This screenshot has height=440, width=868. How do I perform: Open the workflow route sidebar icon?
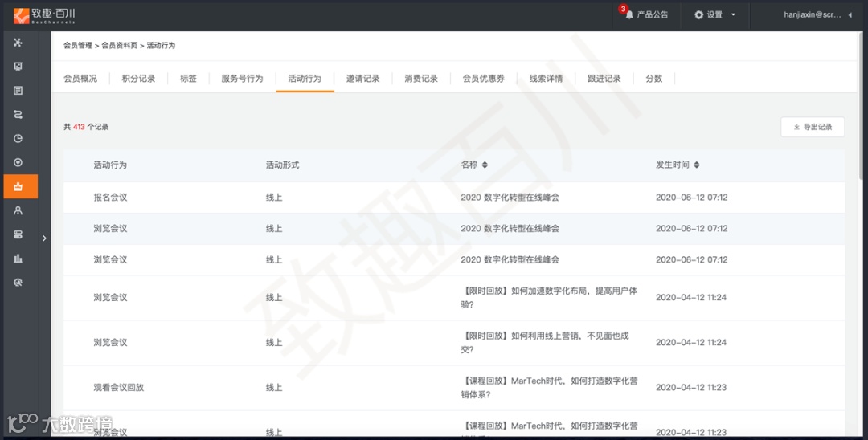tap(18, 115)
